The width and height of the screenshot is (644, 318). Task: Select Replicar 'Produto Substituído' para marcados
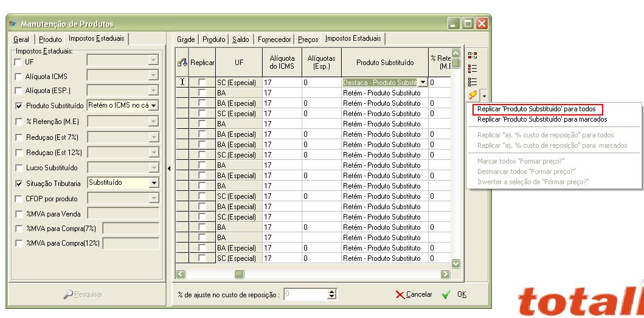pyautogui.click(x=542, y=119)
